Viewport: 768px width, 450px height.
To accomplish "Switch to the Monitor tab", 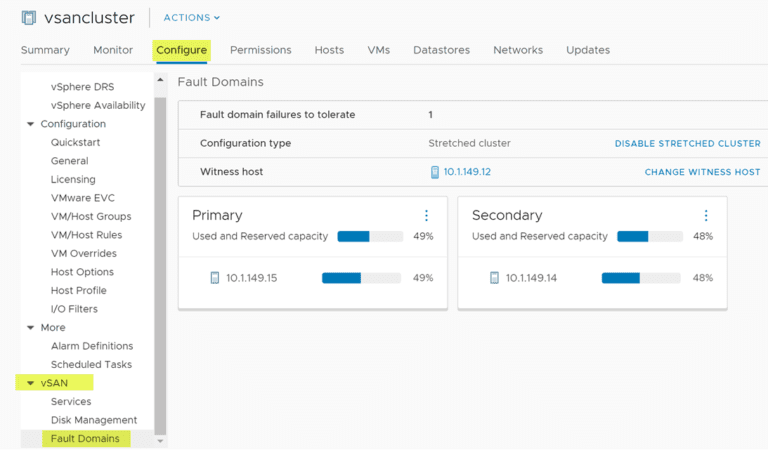I will point(113,50).
